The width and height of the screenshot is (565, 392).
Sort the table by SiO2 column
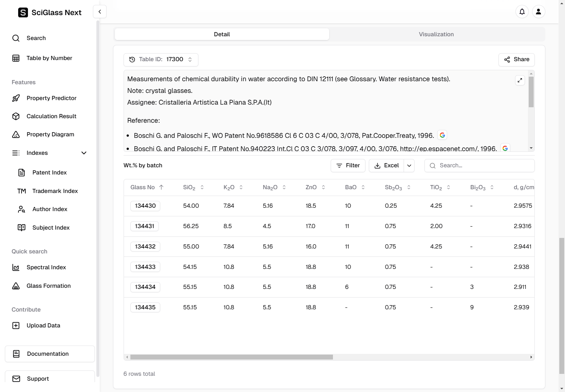202,187
